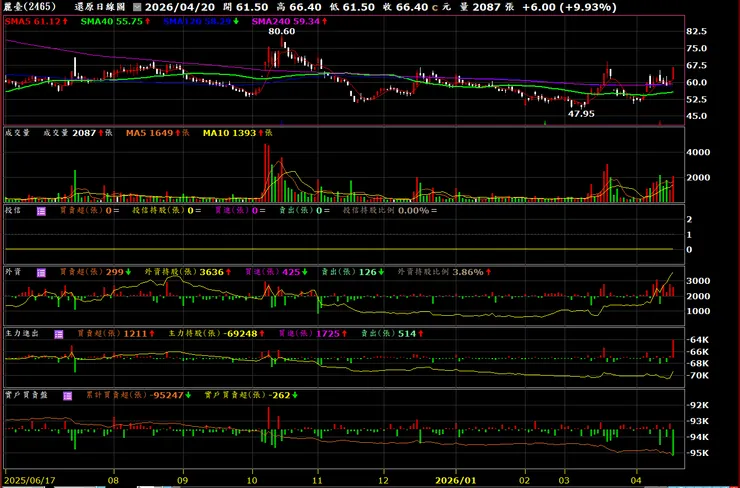Click the bottom panel title left of -95247
Viewport: 740px width, 488px height.
point(26,395)
